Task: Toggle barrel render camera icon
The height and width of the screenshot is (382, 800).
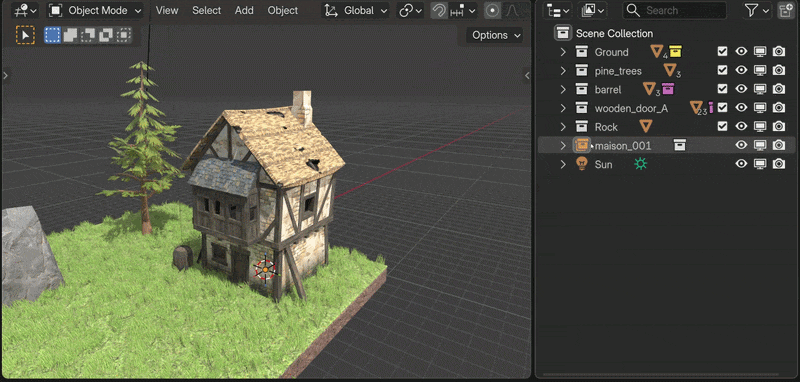Action: coord(779,89)
